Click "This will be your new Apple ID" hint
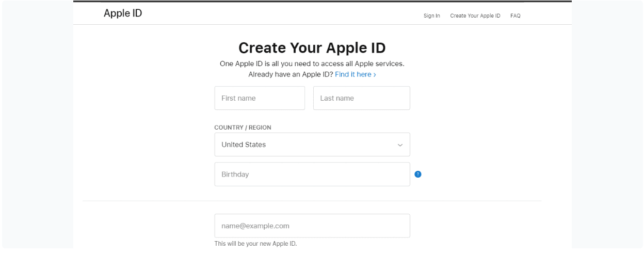This screenshot has height=254, width=644. 256,244
